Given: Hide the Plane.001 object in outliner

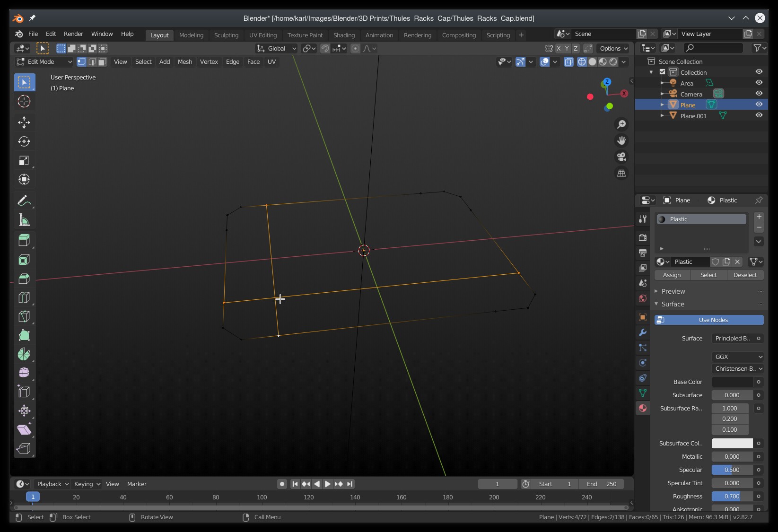Looking at the screenshot, I should pos(759,115).
